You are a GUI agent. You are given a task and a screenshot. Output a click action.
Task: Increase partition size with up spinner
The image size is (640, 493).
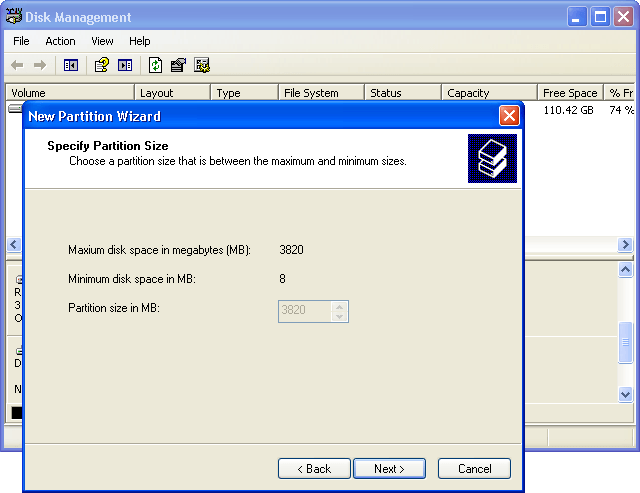340,307
